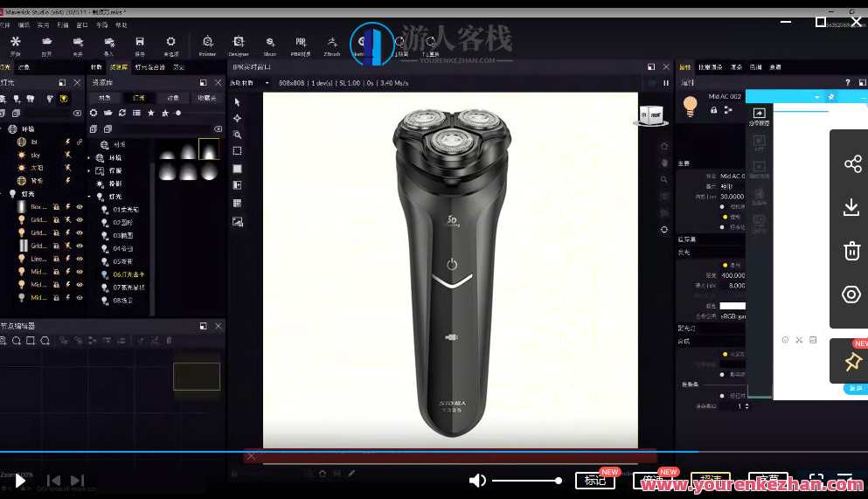Toggle visibility eye of Box light

80,207
